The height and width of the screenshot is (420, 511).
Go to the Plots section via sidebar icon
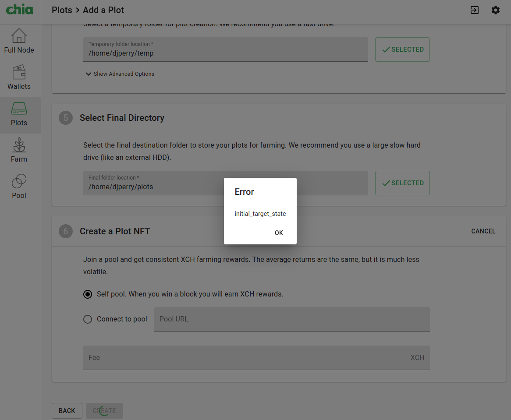click(19, 114)
